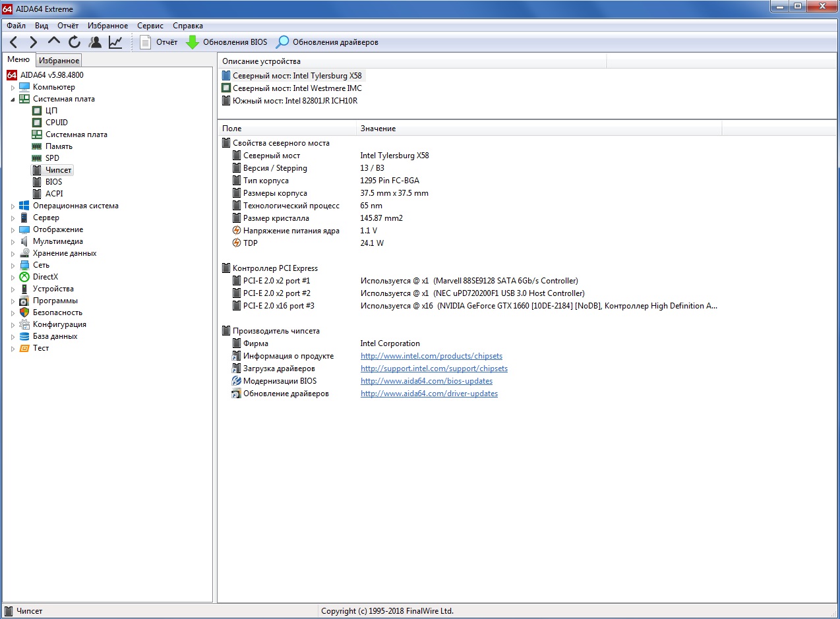This screenshot has width=840, height=619.
Task: Select Южный мост Intel 82801JR ICH10R entry
Action: pyautogui.click(x=295, y=101)
